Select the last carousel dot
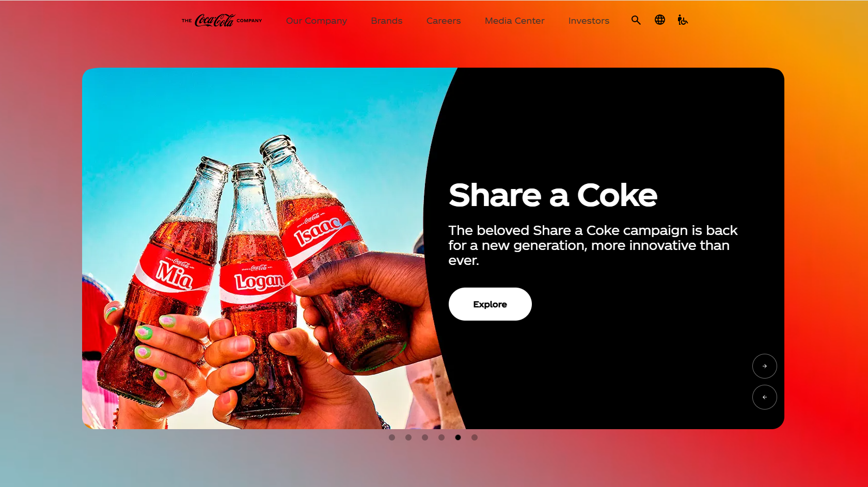The height and width of the screenshot is (487, 868). [475, 437]
